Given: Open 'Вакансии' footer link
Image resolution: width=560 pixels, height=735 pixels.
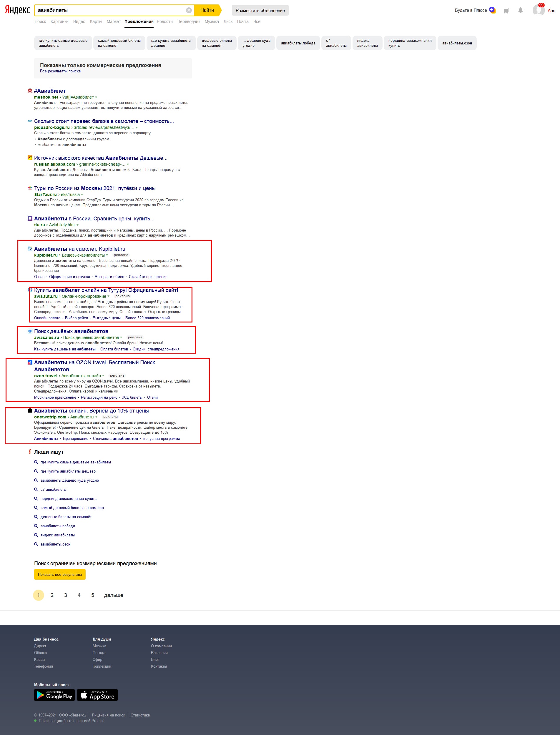Looking at the screenshot, I should click(x=159, y=653).
